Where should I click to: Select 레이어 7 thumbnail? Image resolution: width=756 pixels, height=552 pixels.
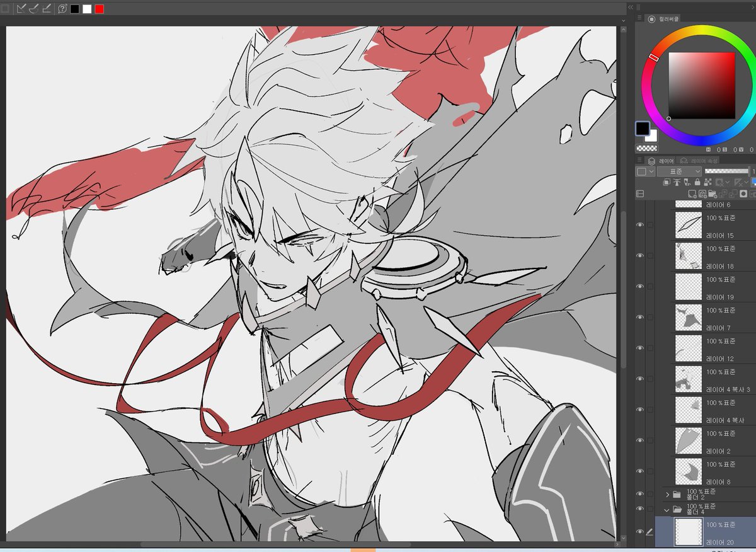pyautogui.click(x=689, y=318)
